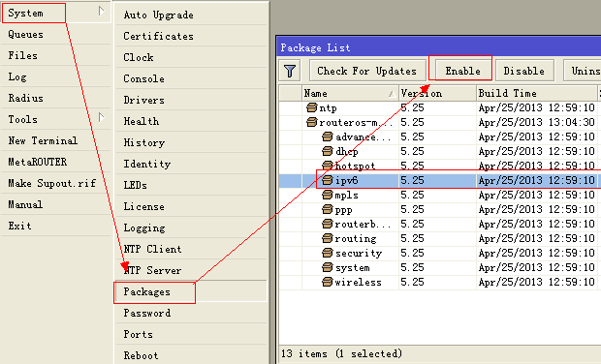The height and width of the screenshot is (364, 601).
Task: Click the ipv6 package icon
Action: 328,180
